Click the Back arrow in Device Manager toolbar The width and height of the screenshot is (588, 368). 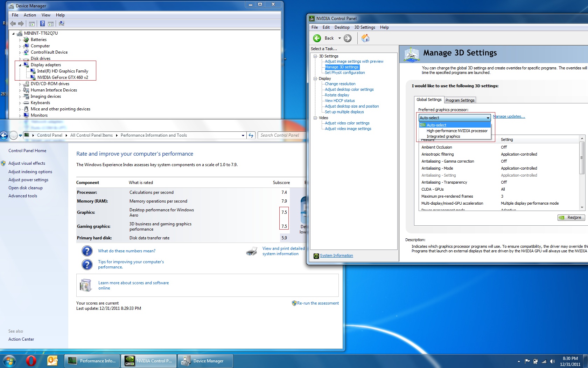pyautogui.click(x=13, y=23)
